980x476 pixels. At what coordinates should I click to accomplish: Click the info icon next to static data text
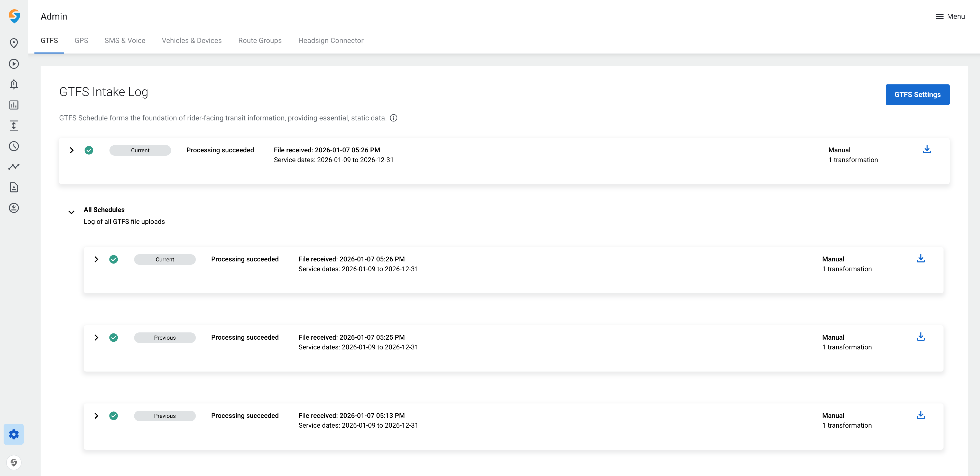[x=393, y=118]
